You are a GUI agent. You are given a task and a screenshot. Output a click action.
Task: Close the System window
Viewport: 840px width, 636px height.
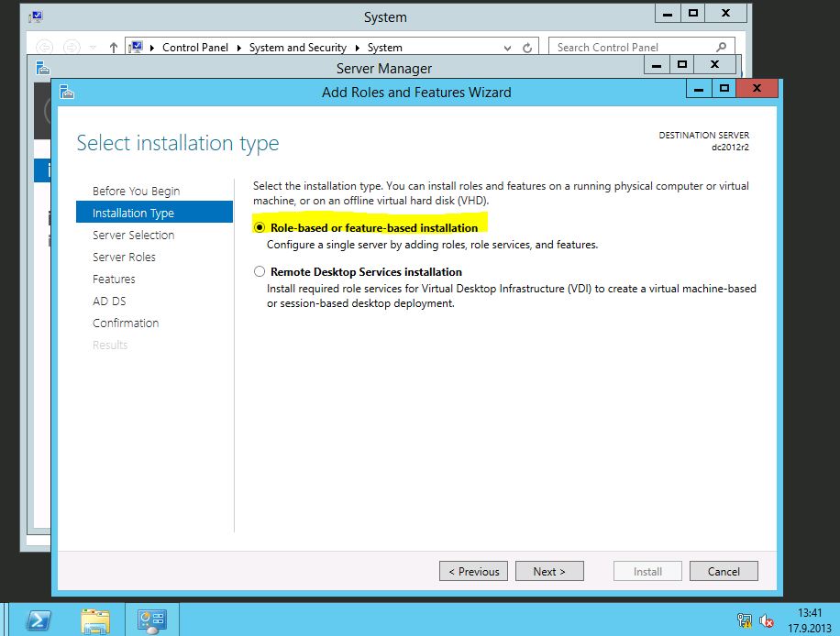coord(726,14)
